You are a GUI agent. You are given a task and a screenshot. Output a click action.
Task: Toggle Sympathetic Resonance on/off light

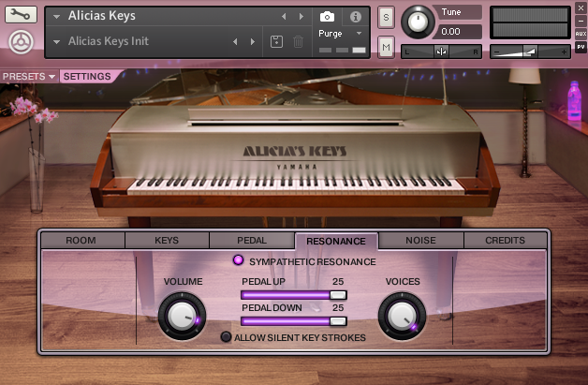pos(238,260)
